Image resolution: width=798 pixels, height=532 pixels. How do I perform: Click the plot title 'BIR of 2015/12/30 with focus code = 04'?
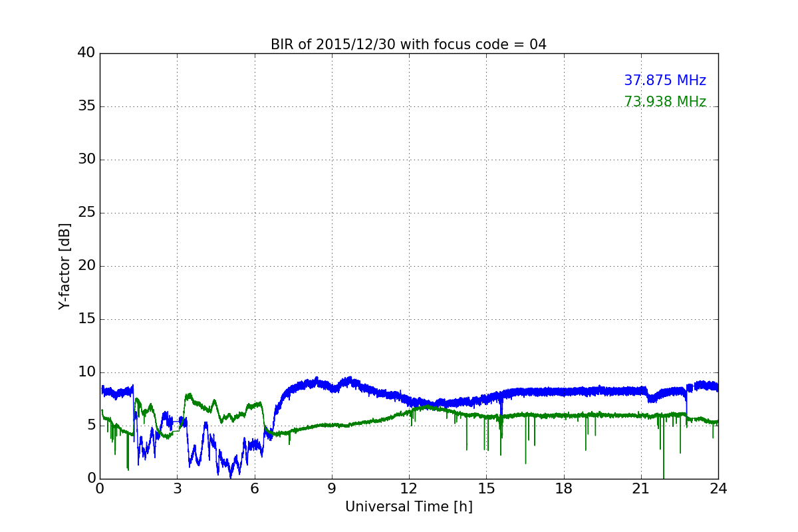408,45
